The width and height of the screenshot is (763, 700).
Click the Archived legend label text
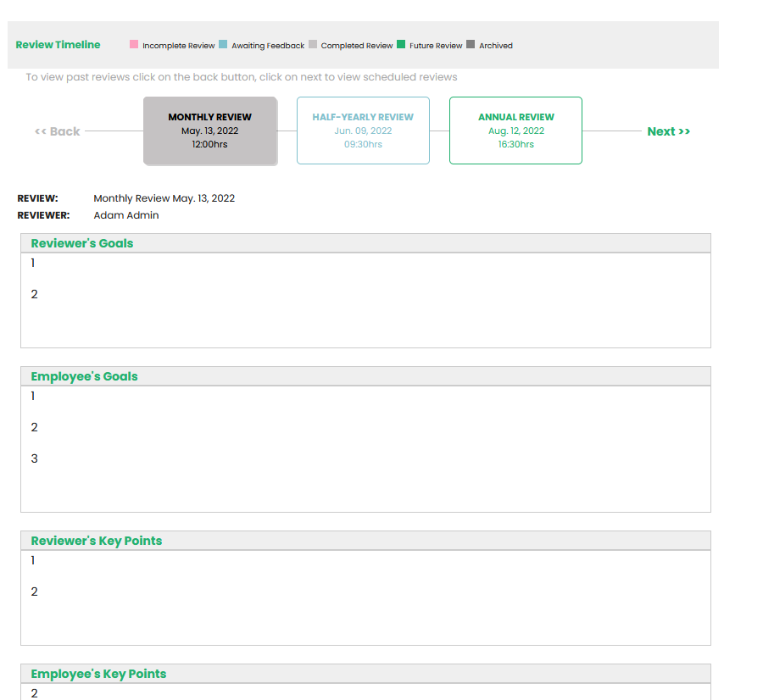point(496,46)
